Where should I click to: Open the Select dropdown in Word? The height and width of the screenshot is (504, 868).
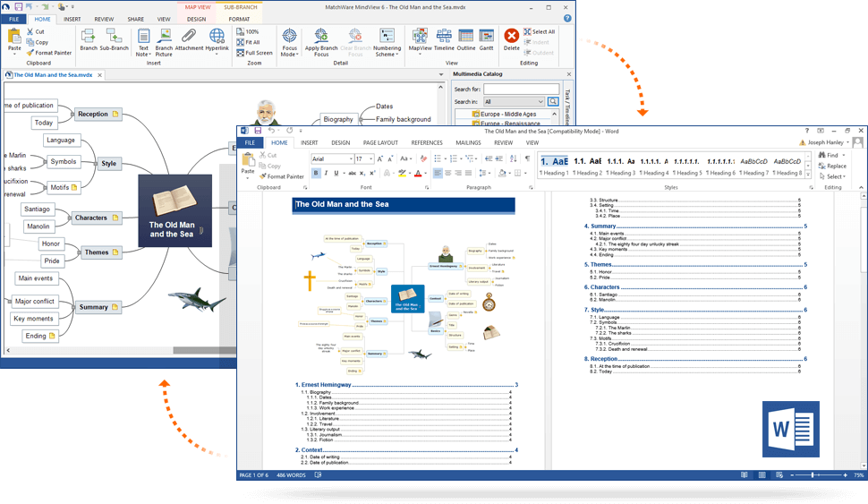click(832, 176)
